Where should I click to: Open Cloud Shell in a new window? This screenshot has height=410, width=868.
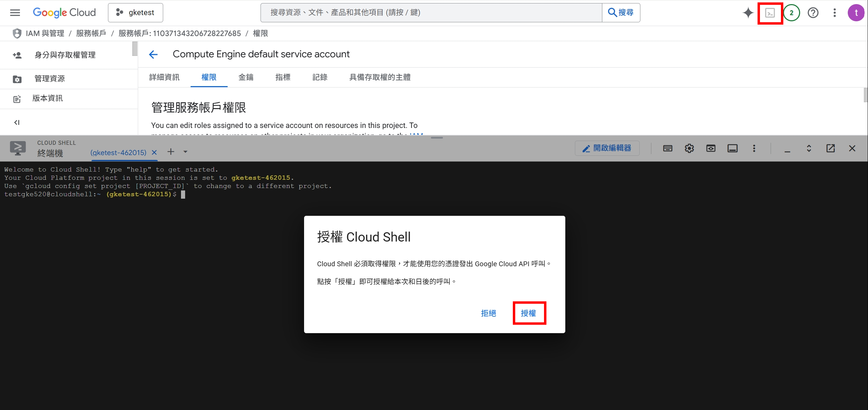830,148
